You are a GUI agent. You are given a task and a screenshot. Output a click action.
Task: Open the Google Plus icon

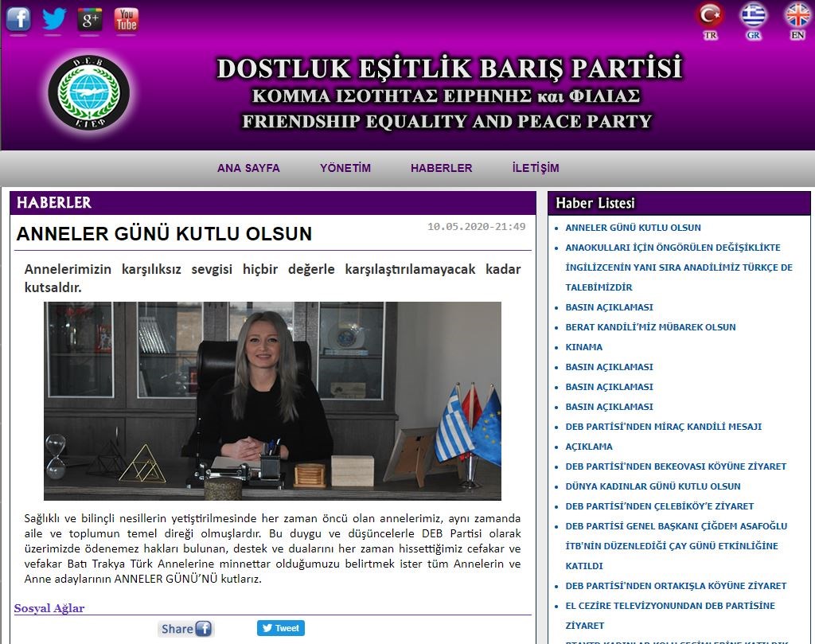tap(90, 18)
